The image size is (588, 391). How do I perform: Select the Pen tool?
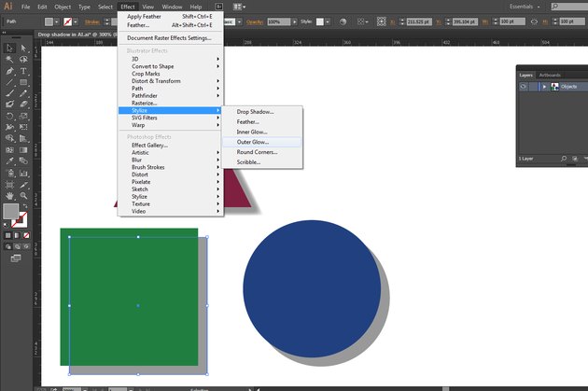pyautogui.click(x=9, y=71)
